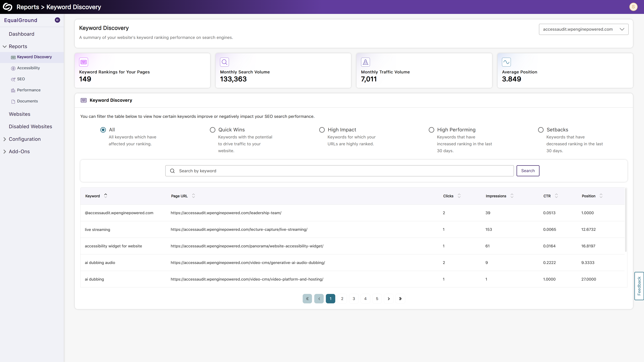Go to Performance report in sidebar
The image size is (644, 362).
point(29,90)
